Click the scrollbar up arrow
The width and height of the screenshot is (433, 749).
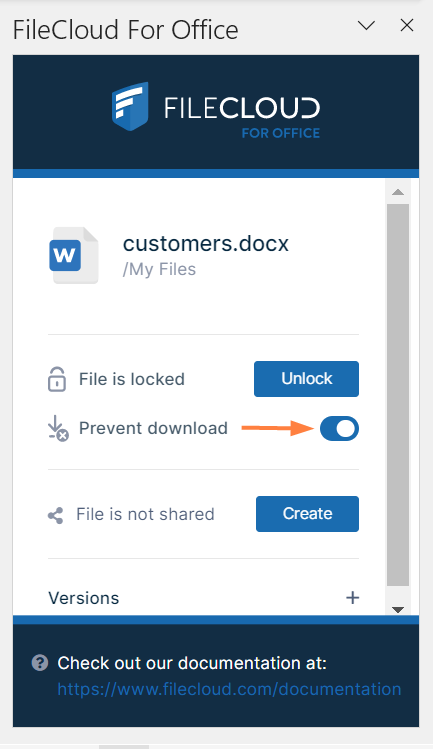tap(398, 192)
